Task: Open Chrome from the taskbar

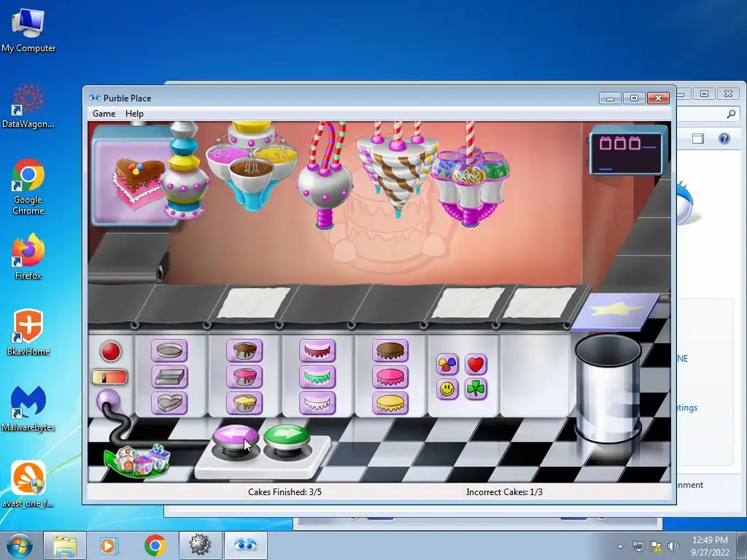Action: (155, 545)
